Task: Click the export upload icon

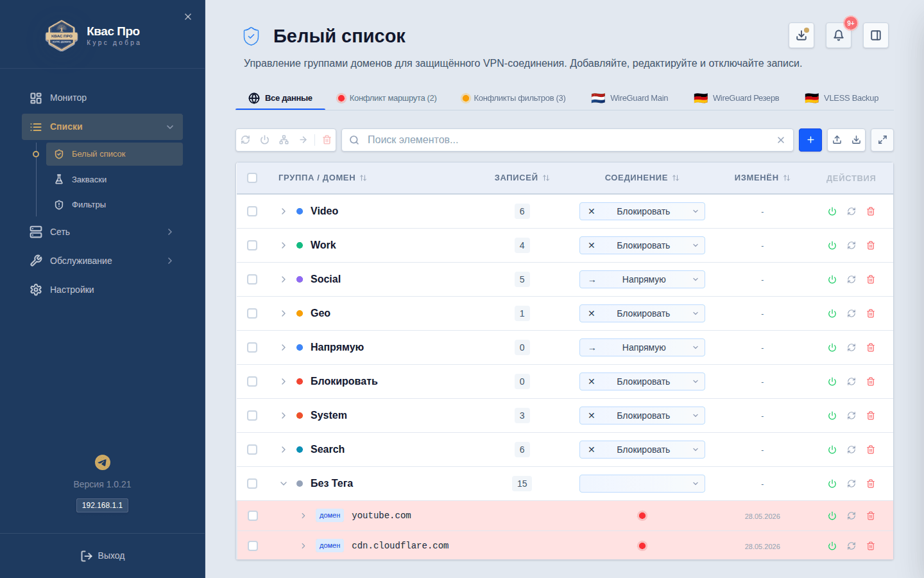Action: (x=837, y=140)
